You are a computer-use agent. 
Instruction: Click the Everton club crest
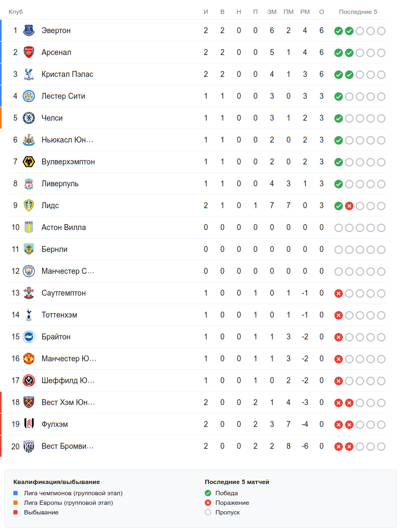pos(29,30)
